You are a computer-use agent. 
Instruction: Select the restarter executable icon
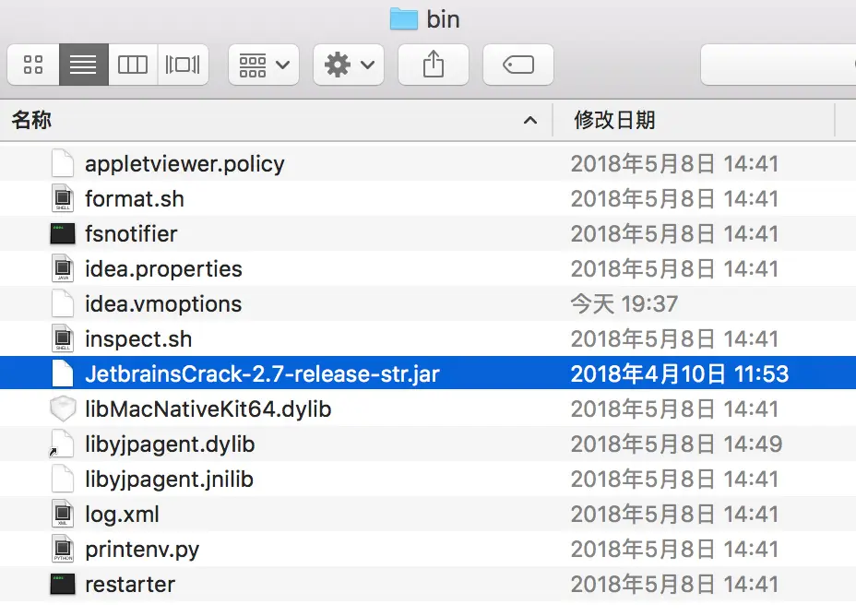(x=63, y=584)
